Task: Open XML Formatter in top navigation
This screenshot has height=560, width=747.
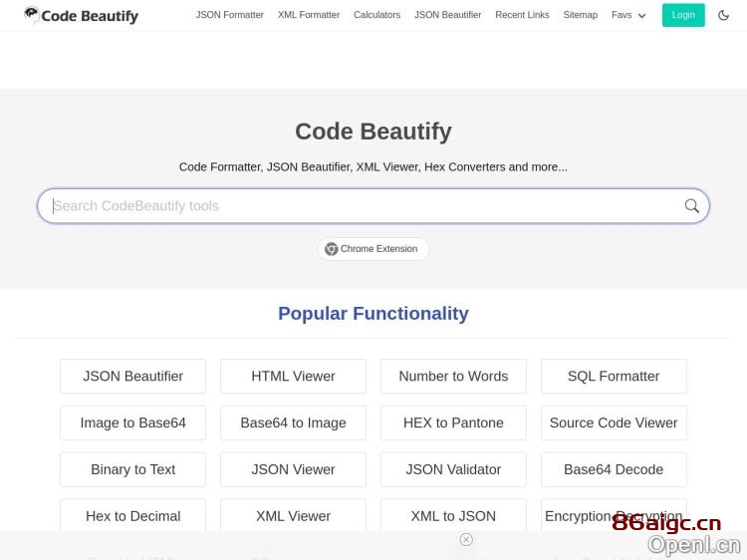Action: [x=309, y=15]
